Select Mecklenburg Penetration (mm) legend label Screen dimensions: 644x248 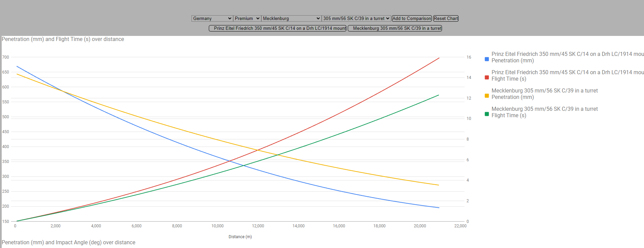545,94
